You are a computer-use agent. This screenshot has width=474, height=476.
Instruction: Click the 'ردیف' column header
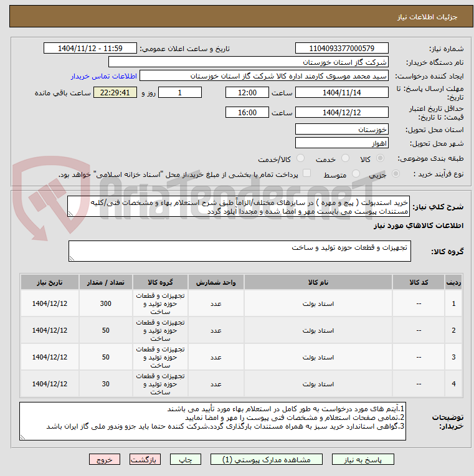pos(453,282)
